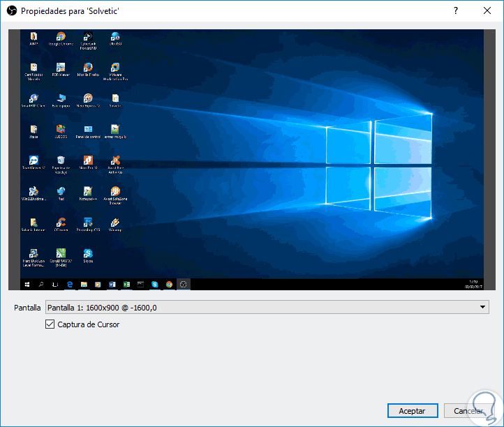Click the Skype desktop shortcut in the preview

coord(88,256)
